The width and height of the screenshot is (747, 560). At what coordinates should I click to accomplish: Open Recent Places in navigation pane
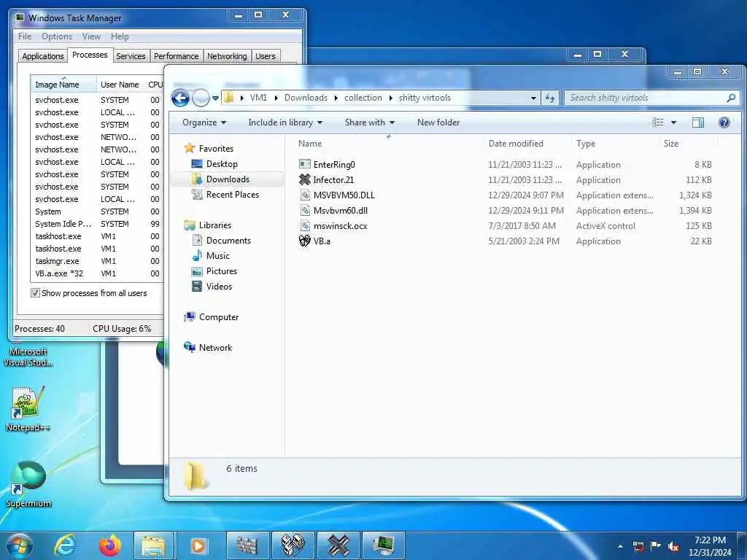click(x=233, y=194)
